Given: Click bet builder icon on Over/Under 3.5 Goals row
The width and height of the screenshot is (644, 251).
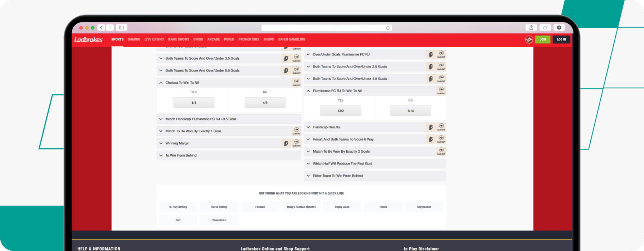Looking at the screenshot, I should [286, 59].
